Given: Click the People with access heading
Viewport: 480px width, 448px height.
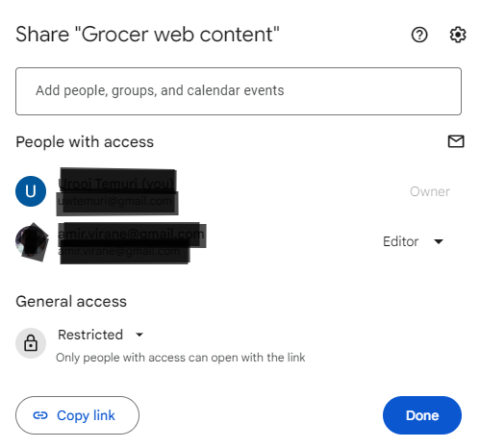Looking at the screenshot, I should (x=85, y=142).
